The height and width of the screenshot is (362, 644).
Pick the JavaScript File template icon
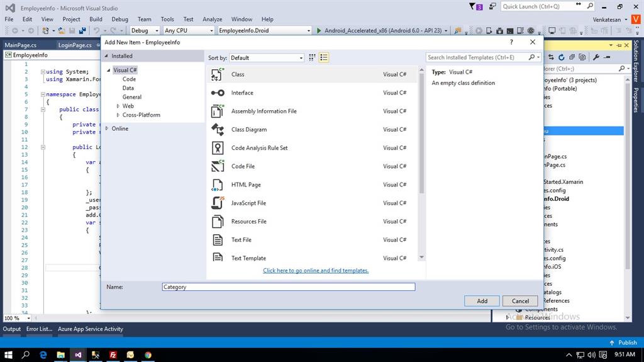point(218,203)
